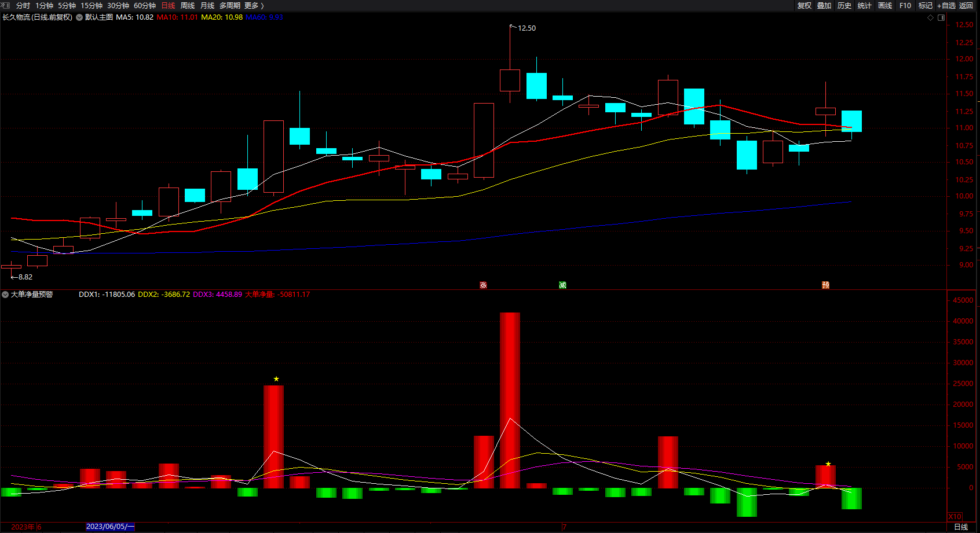
Task: Click the DDX1: -11805.06 value
Action: point(107,295)
